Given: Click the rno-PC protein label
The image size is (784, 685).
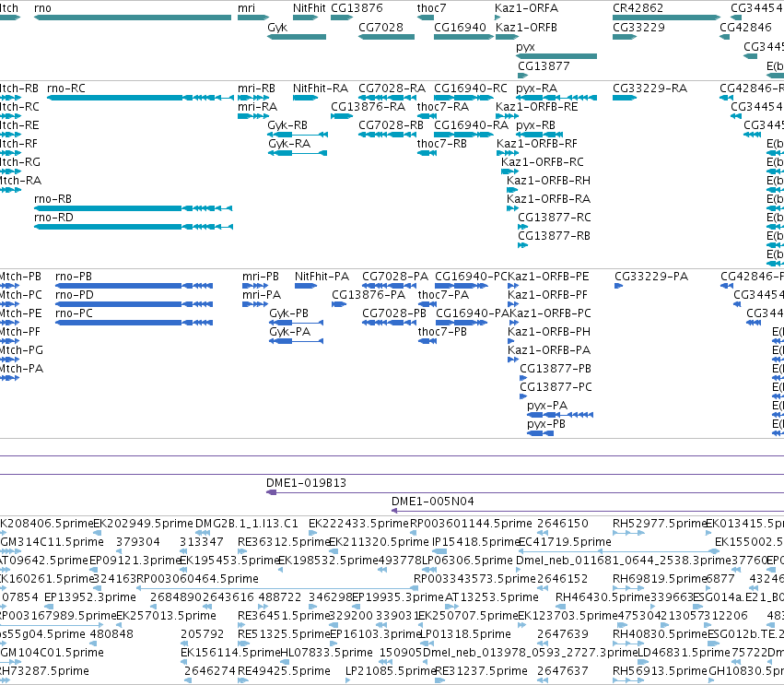Looking at the screenshot, I should [x=74, y=313].
